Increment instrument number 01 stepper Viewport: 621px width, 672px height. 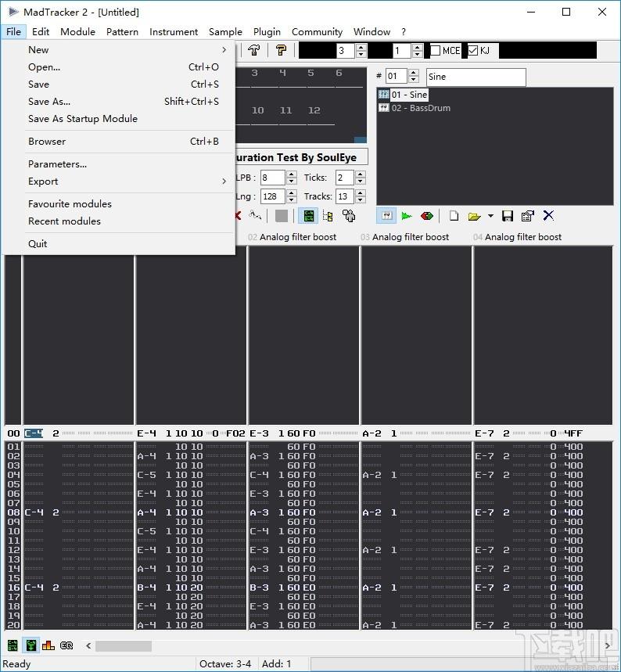coord(414,73)
